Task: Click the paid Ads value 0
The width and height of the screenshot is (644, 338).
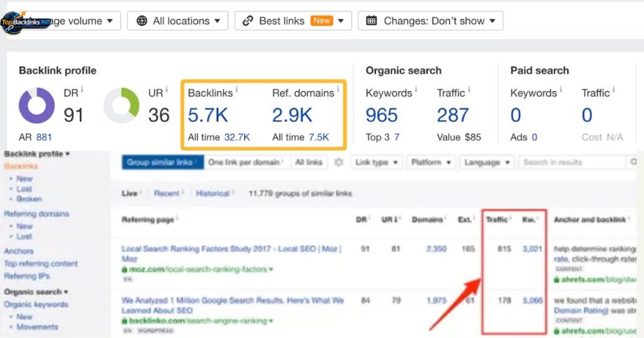Action: (535, 138)
